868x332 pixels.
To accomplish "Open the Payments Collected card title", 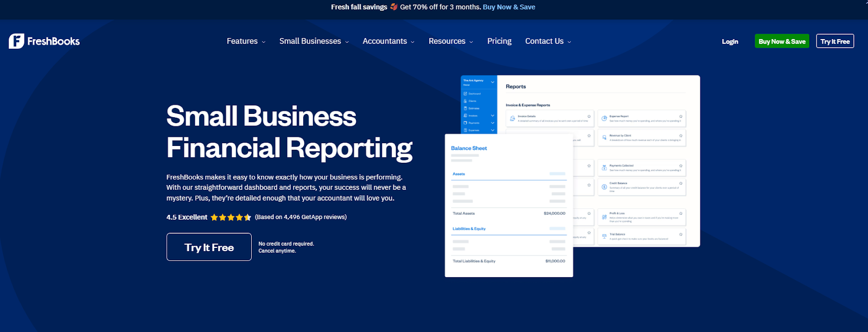I will click(x=621, y=165).
